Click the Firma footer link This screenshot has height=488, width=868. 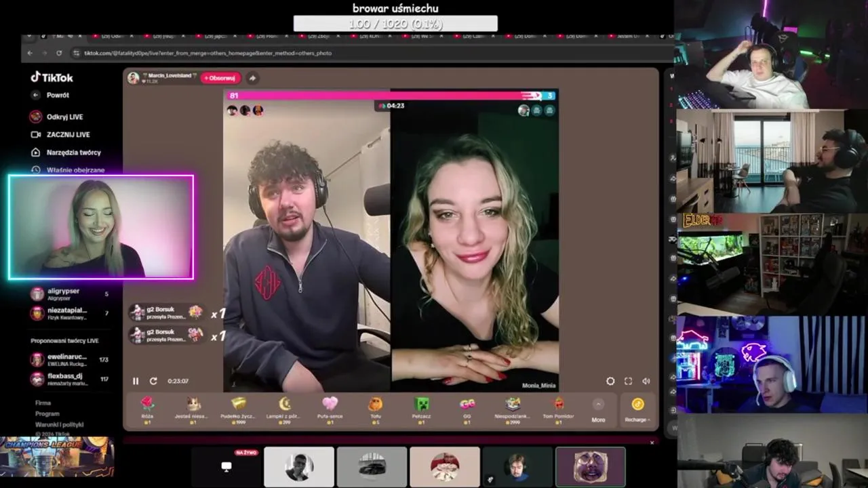click(x=43, y=403)
